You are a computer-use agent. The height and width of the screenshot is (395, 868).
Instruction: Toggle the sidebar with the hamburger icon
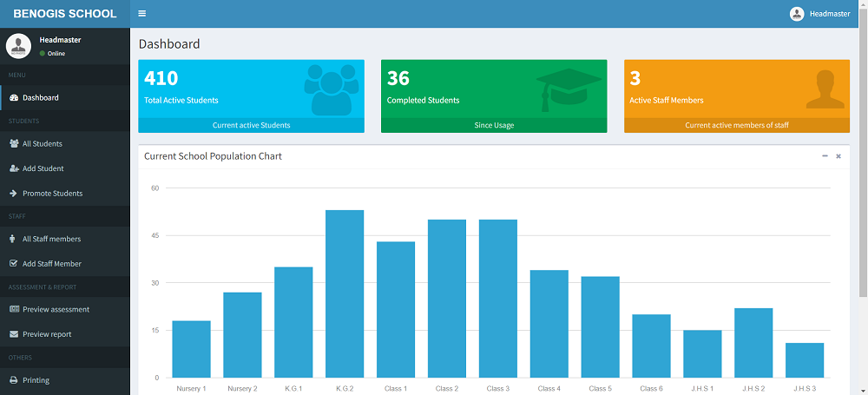pyautogui.click(x=142, y=14)
